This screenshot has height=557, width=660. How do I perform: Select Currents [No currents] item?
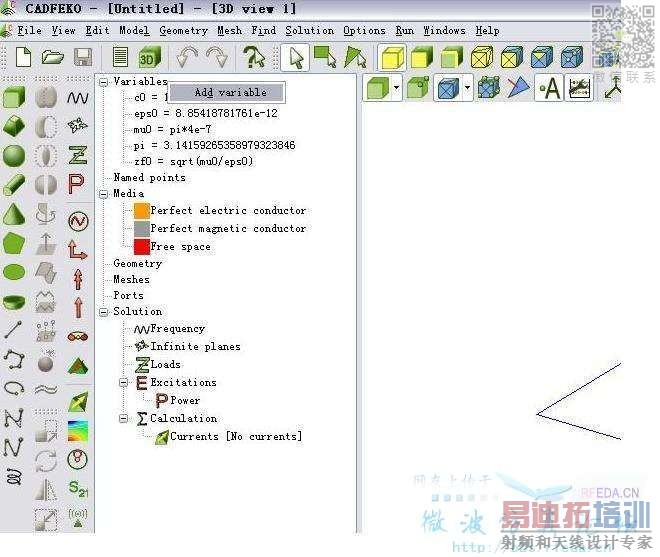[x=236, y=437]
